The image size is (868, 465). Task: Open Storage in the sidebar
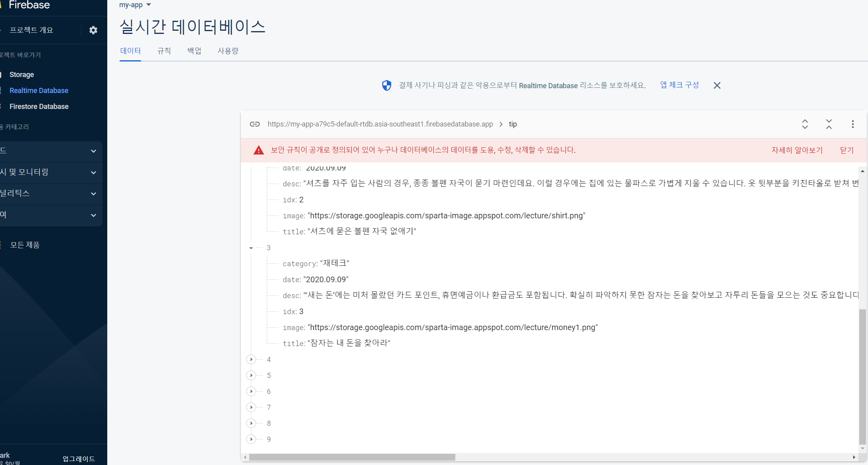pyautogui.click(x=22, y=75)
